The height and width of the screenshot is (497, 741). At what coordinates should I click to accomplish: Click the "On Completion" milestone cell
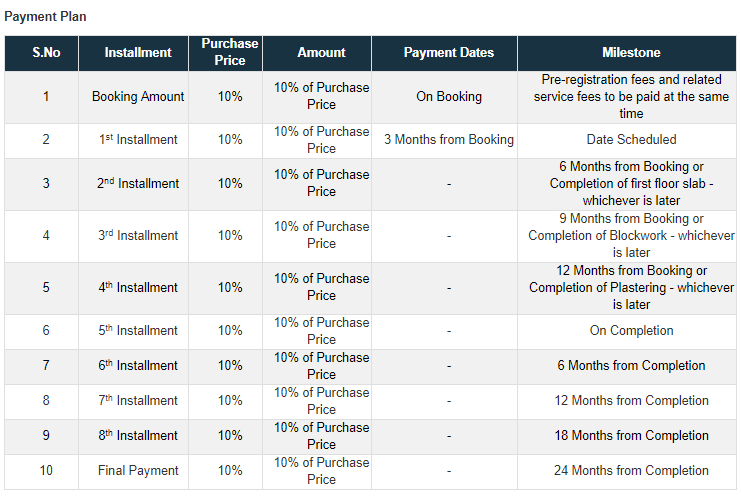tap(631, 331)
